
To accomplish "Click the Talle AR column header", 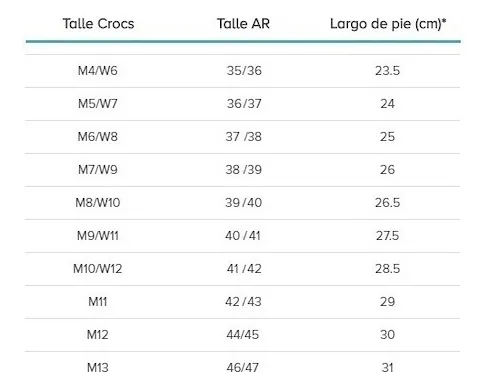I will [243, 24].
